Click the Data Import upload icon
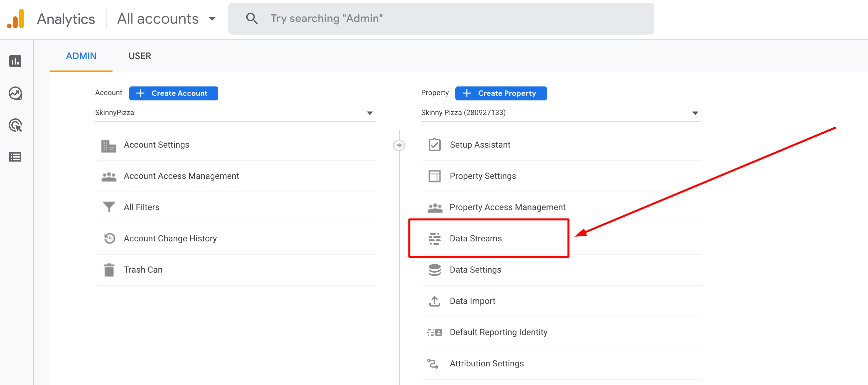Image resolution: width=868 pixels, height=385 pixels. 434,301
